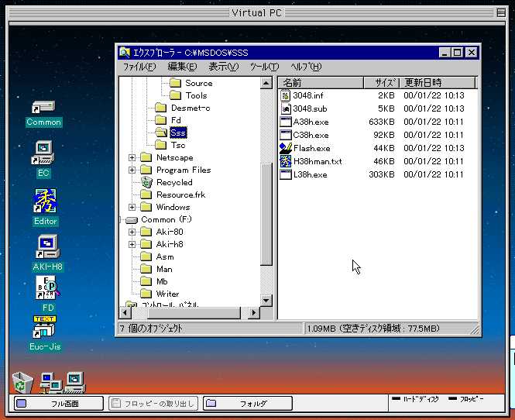Open the ツール(T) menu
The width and height of the screenshot is (515, 420).
pos(264,67)
